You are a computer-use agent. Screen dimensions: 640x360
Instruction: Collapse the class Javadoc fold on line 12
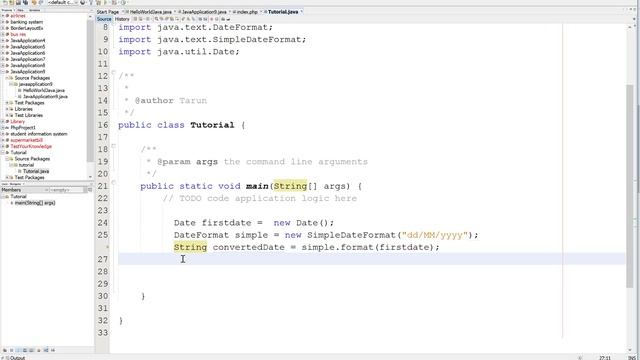114,72
